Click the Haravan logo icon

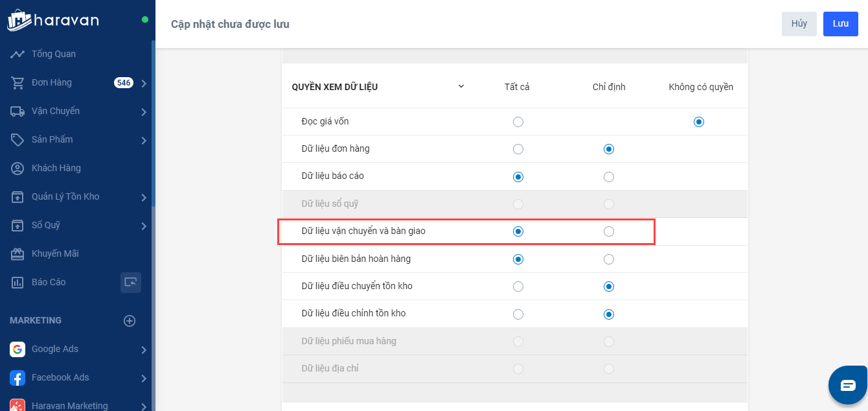[18, 20]
